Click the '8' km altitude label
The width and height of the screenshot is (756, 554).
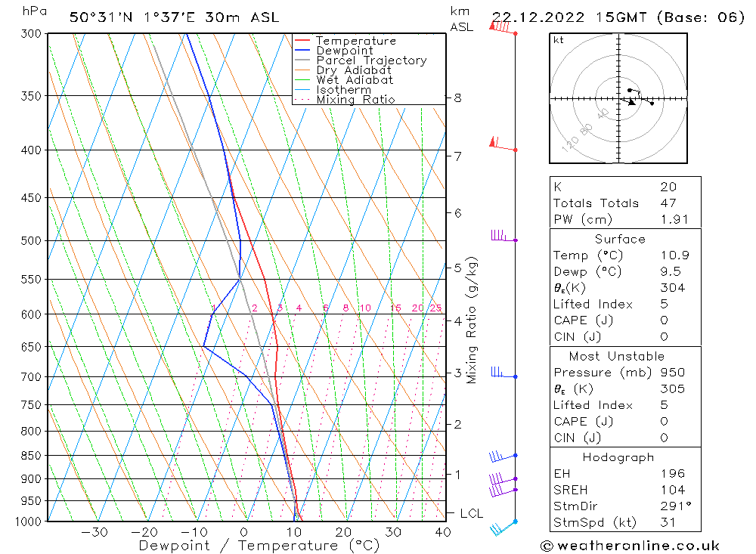[x=457, y=98]
